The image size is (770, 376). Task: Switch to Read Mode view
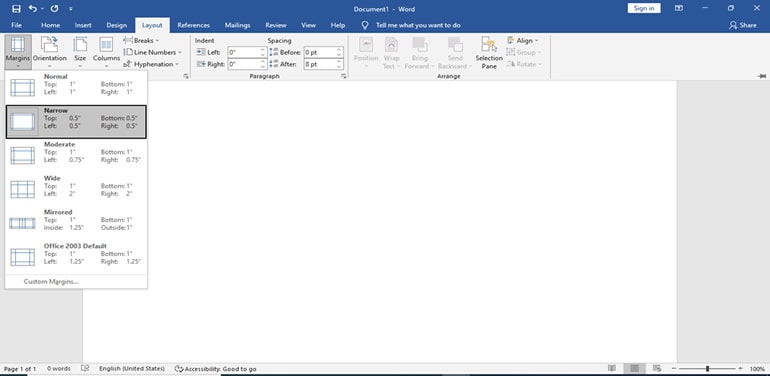point(612,368)
